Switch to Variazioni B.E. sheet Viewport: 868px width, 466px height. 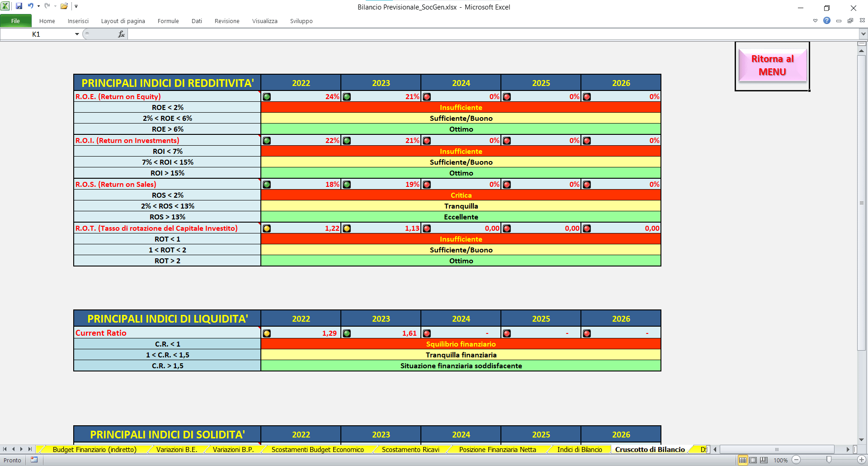coord(177,449)
